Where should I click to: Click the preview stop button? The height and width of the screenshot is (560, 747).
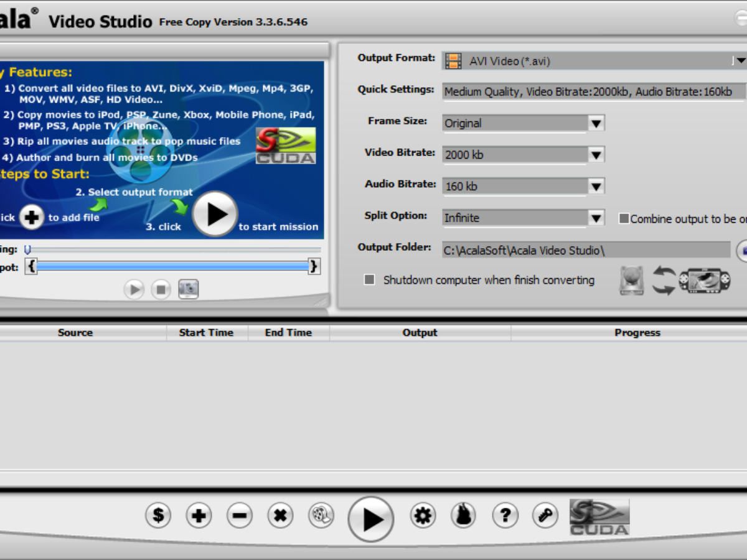pyautogui.click(x=161, y=289)
